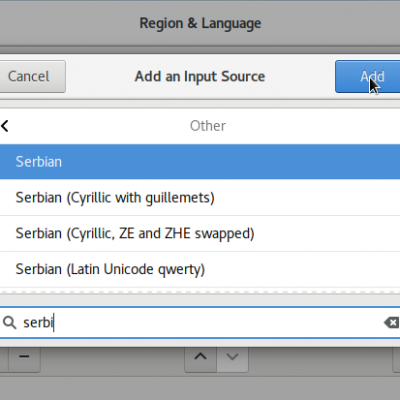Click the dashed separator below the layout list
The image size is (400, 400).
pos(200,292)
